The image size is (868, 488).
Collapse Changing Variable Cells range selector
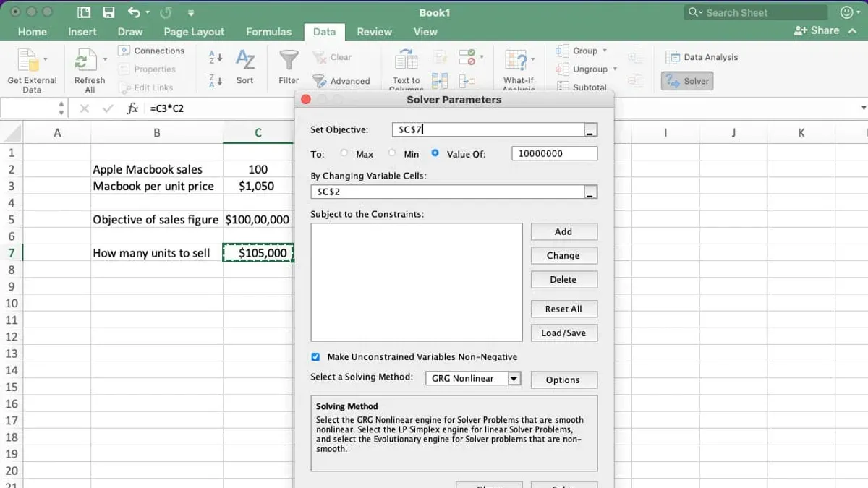point(591,192)
